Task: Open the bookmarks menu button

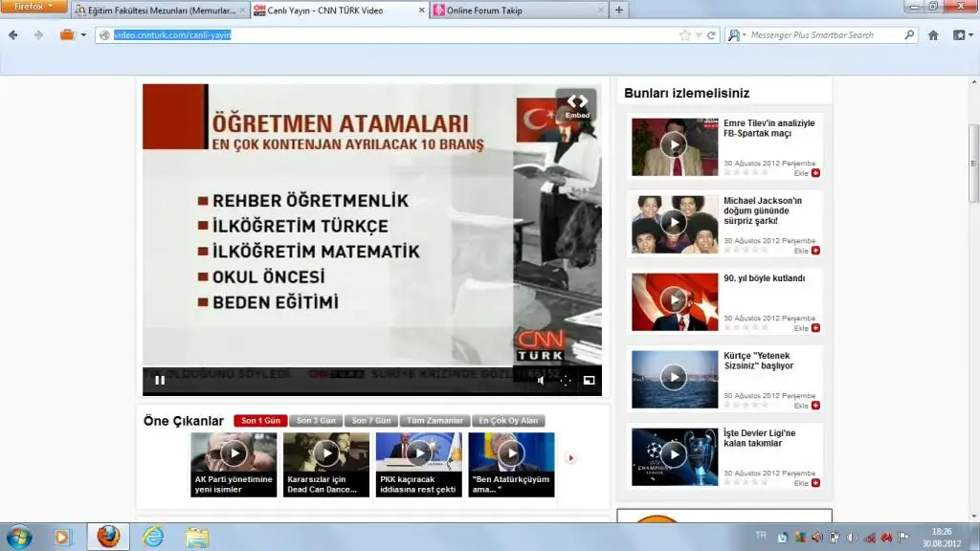Action: coord(963,35)
